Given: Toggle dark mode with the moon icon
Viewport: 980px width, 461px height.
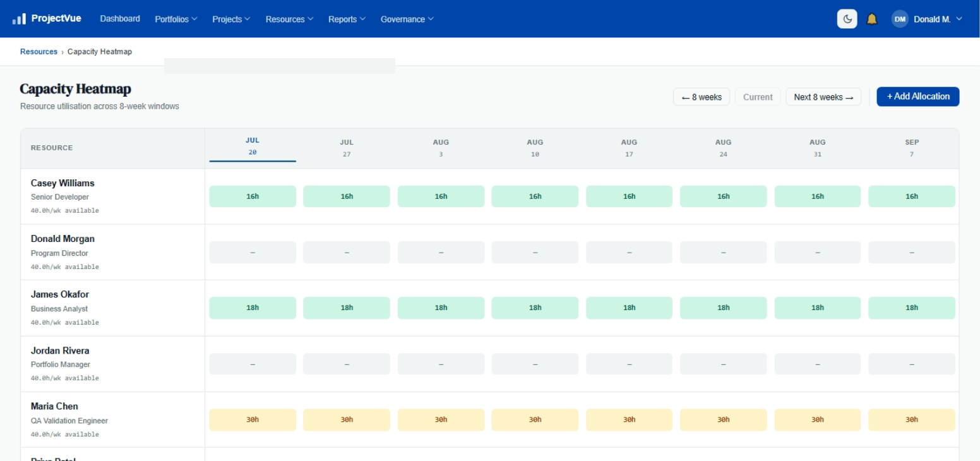Looking at the screenshot, I should (847, 19).
